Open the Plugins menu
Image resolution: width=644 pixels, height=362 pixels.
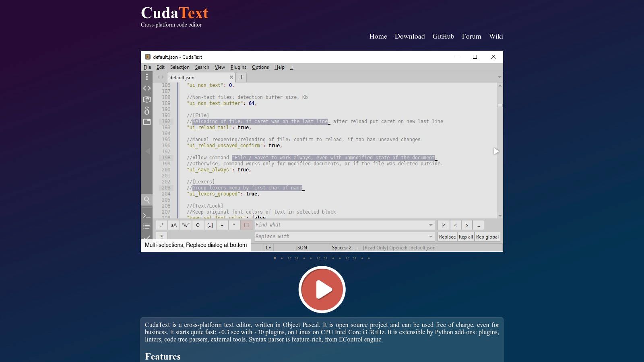pyautogui.click(x=238, y=67)
